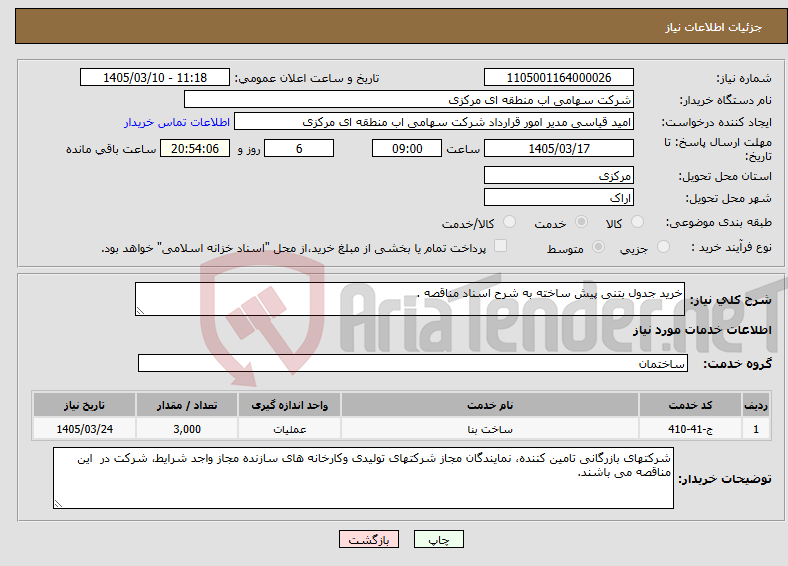Click the request creator field امید قیاسی

tap(434, 122)
